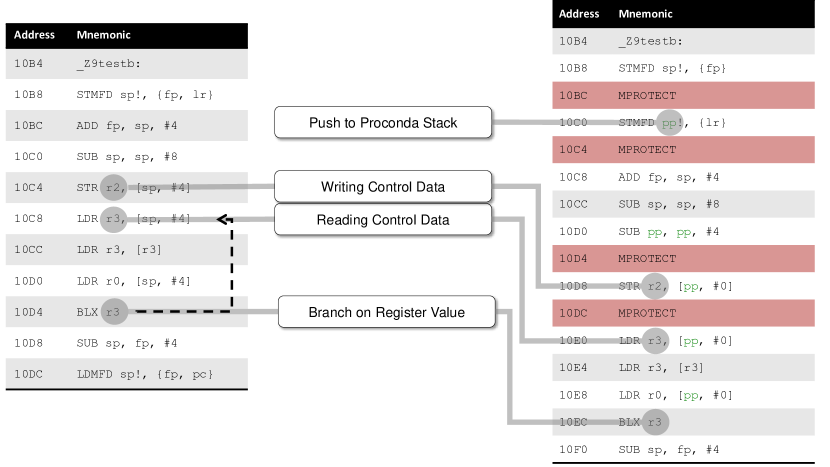
Task: Select the red MPROTECT row at address 10BC
Action: 684,96
